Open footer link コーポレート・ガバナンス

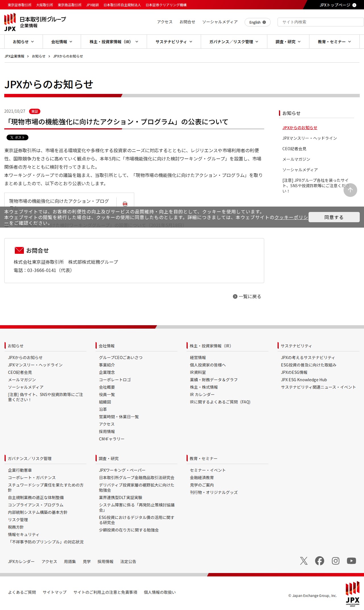32,478
